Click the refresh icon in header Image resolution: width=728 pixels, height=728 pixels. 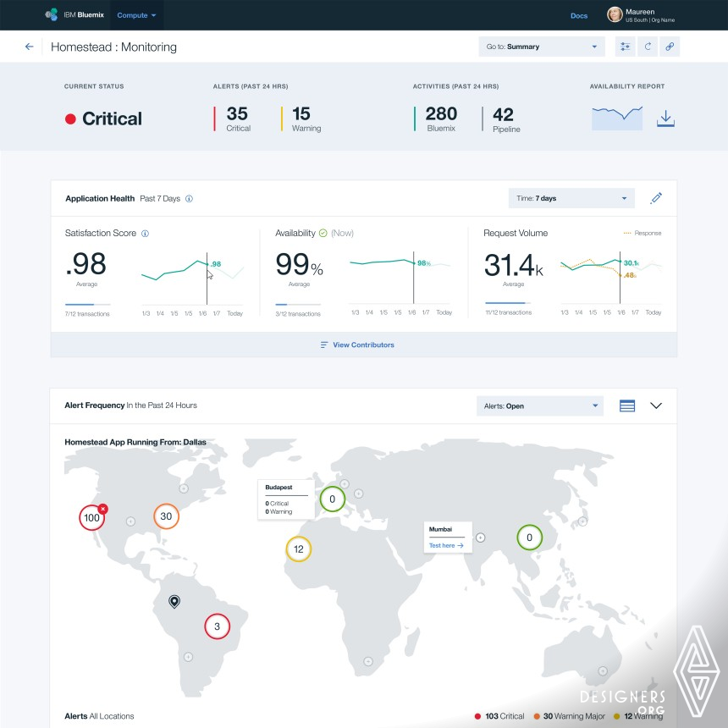click(x=648, y=47)
